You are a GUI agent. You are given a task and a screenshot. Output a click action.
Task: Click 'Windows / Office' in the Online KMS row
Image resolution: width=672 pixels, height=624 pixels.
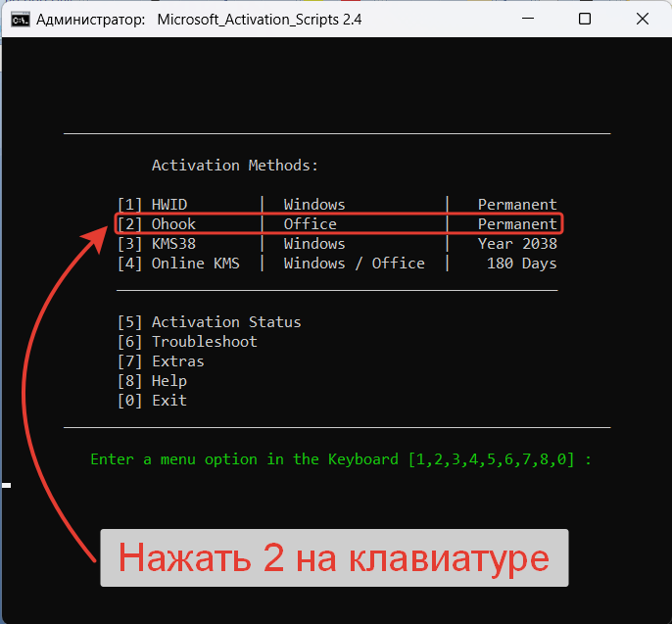coord(354,264)
